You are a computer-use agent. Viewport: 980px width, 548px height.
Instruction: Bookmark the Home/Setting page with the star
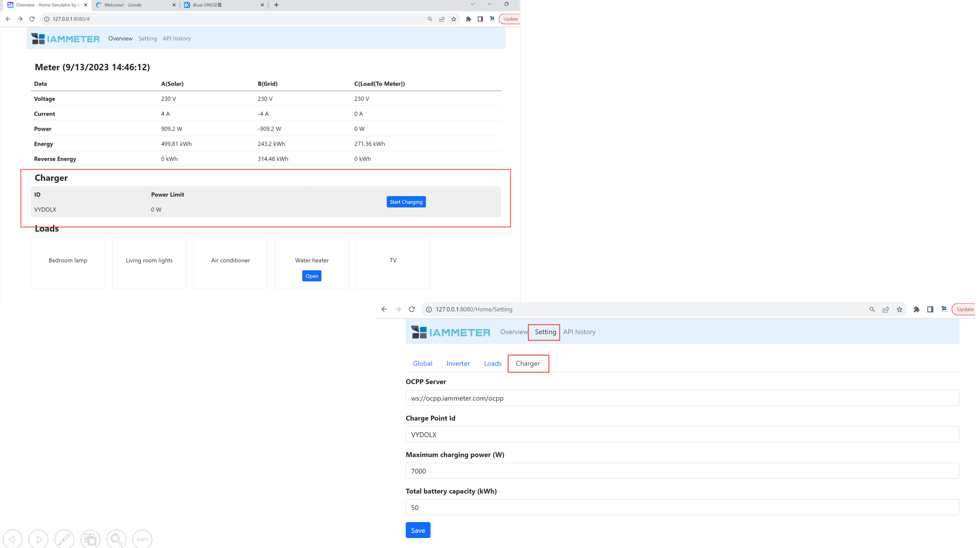click(899, 309)
